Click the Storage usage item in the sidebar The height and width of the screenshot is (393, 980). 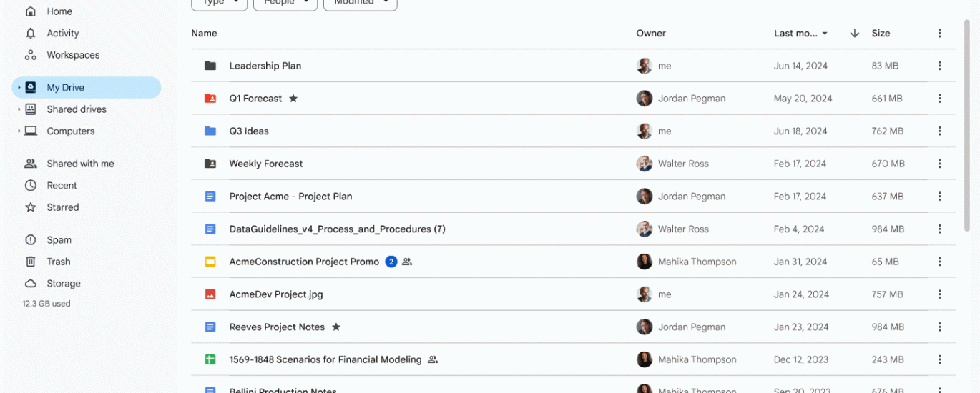tap(64, 284)
